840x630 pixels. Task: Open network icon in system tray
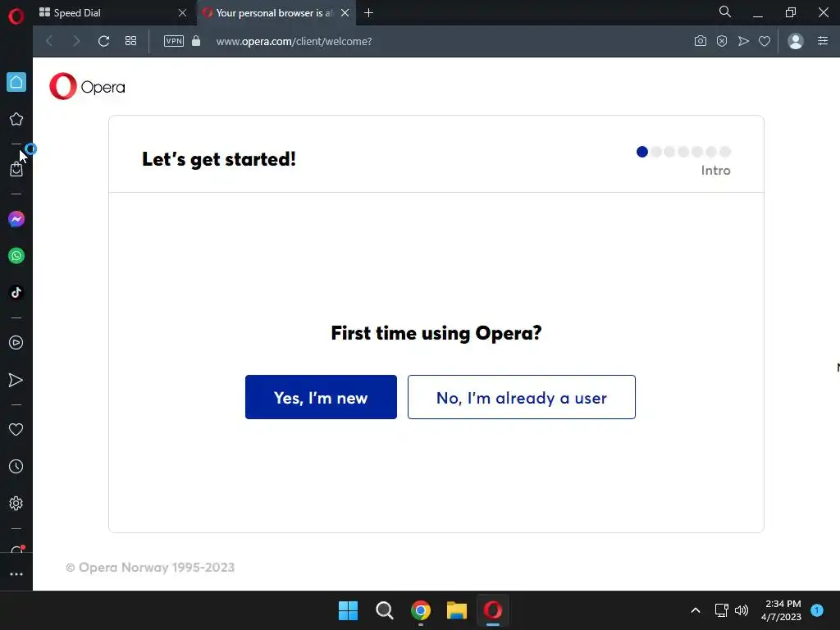coord(722,610)
